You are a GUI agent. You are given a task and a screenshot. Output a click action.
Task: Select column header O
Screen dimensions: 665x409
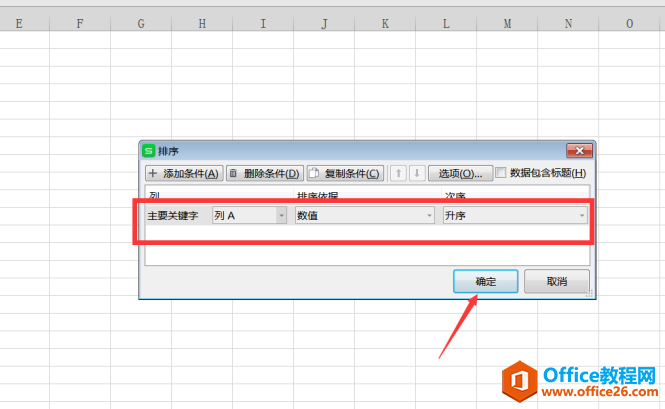(x=630, y=24)
